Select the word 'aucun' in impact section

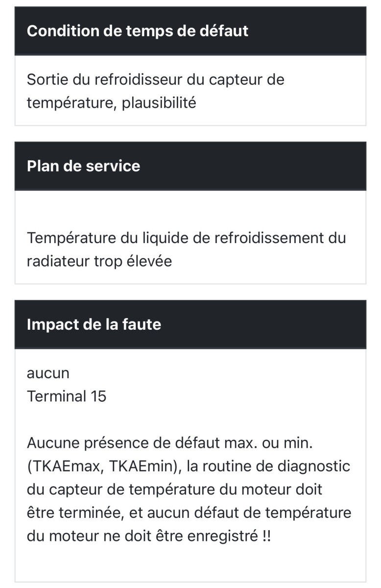pyautogui.click(x=48, y=373)
